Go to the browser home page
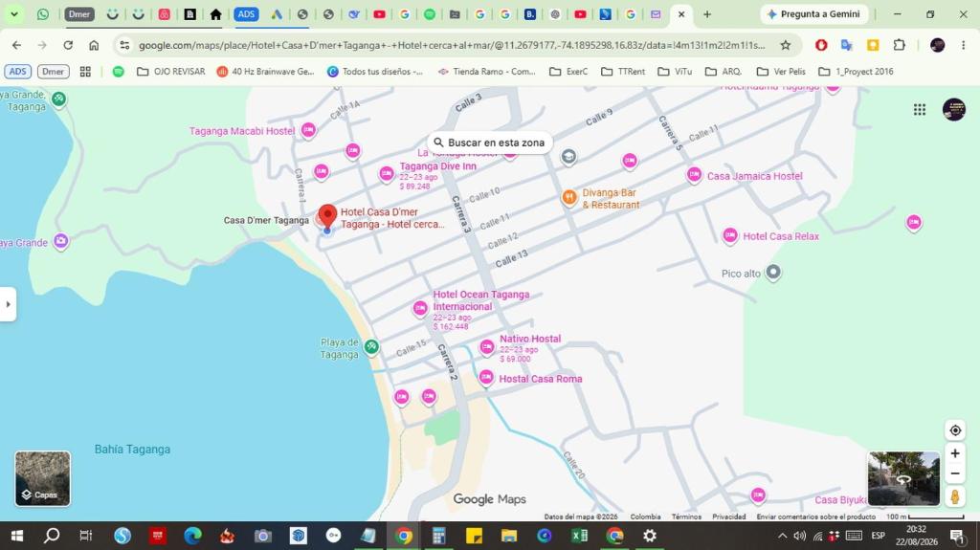 (x=94, y=45)
